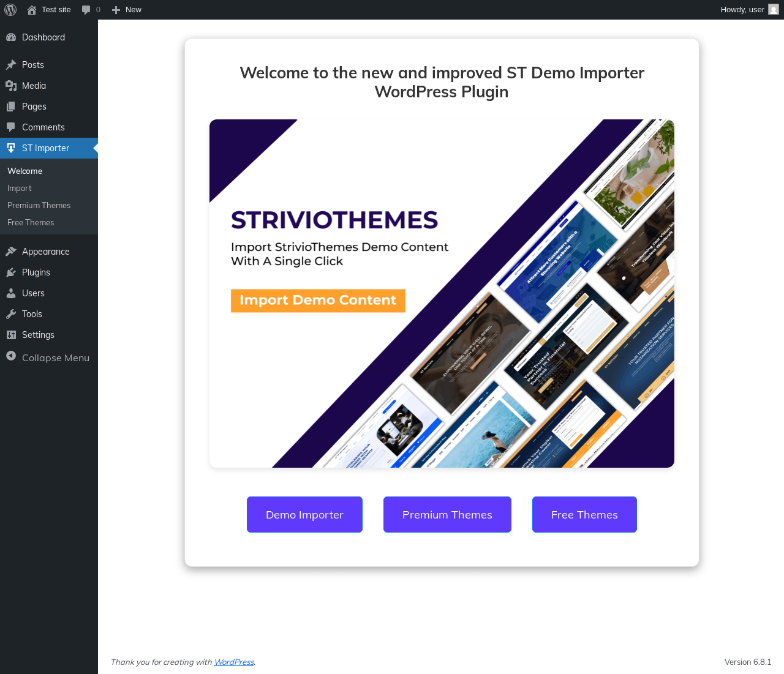Image resolution: width=784 pixels, height=674 pixels.
Task: Click the home icon beside Test site
Action: 32,10
